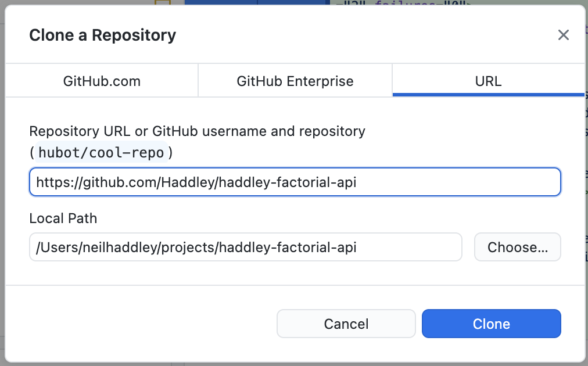Click the blank header area right of the title
The image size is (588, 366).
360,35
